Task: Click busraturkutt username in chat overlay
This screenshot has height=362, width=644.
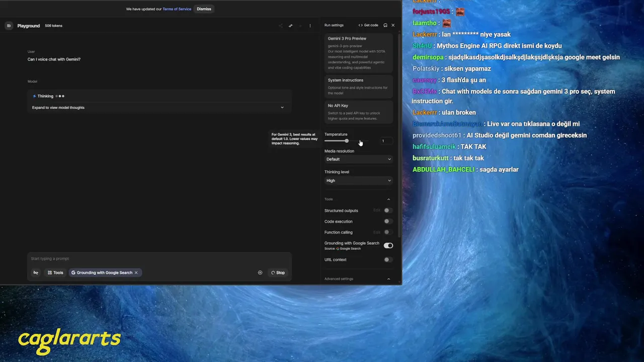Action: [430, 158]
